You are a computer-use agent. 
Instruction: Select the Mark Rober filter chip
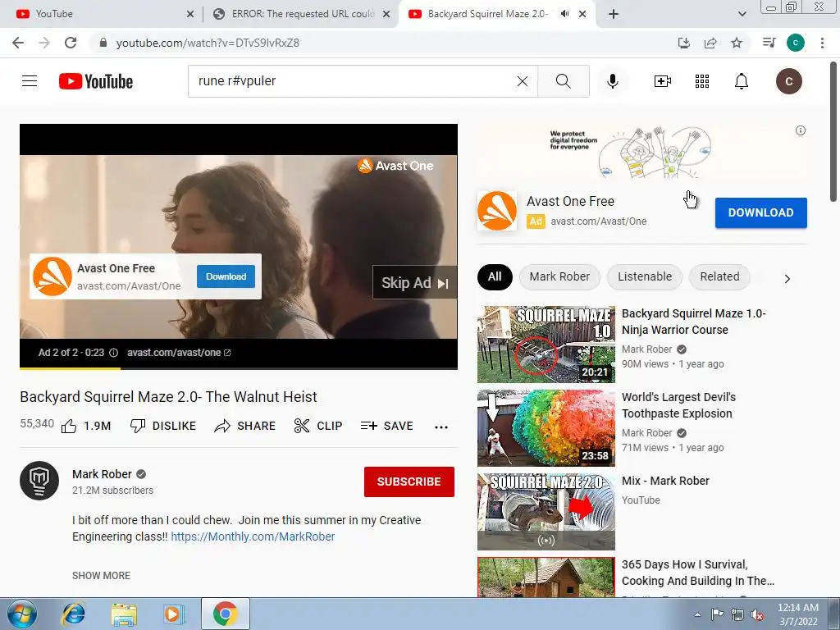(559, 277)
